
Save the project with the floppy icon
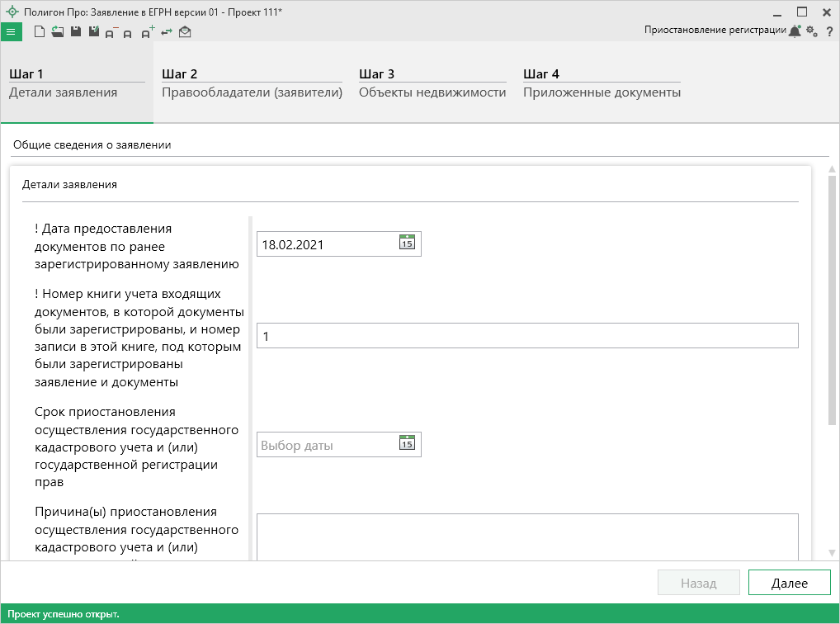point(75,32)
